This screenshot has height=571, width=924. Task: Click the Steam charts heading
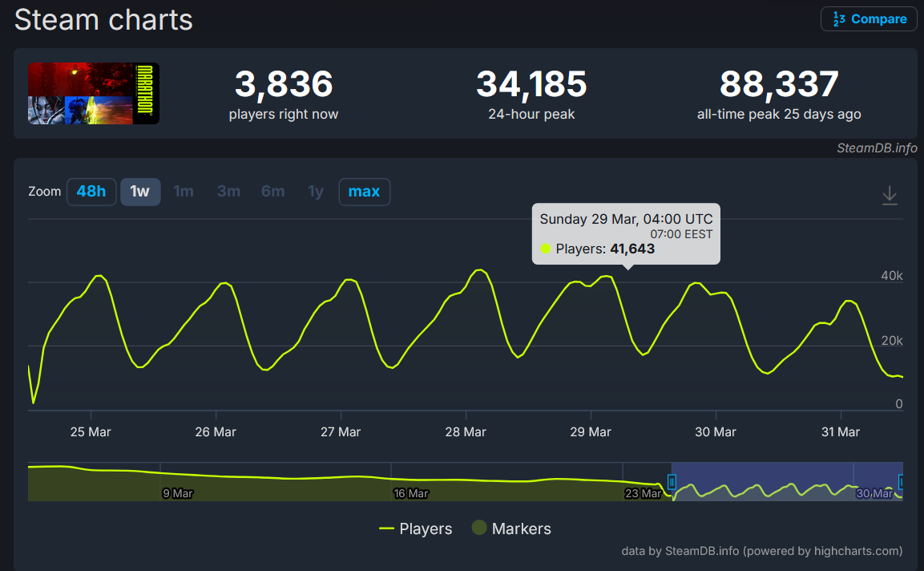pos(103,19)
